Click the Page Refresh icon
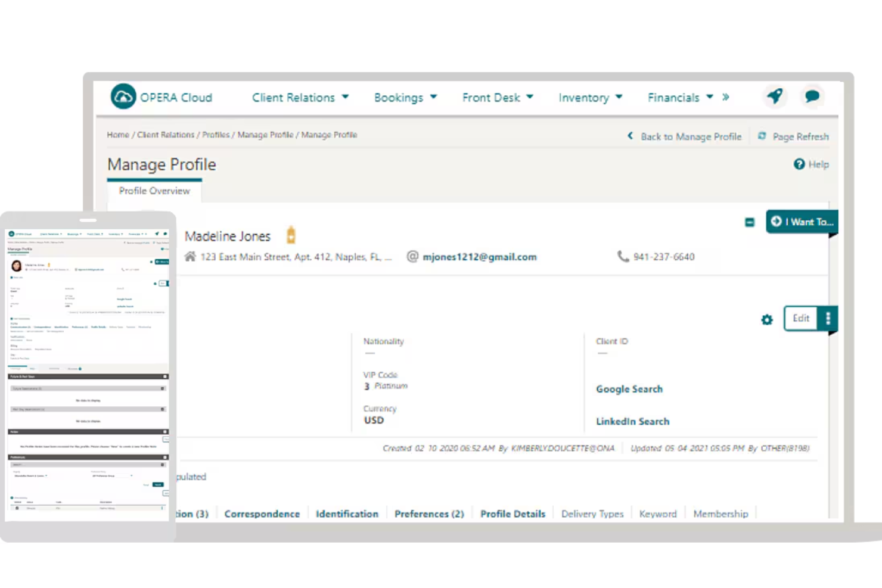Viewport: 882px width, 588px height. tap(762, 136)
